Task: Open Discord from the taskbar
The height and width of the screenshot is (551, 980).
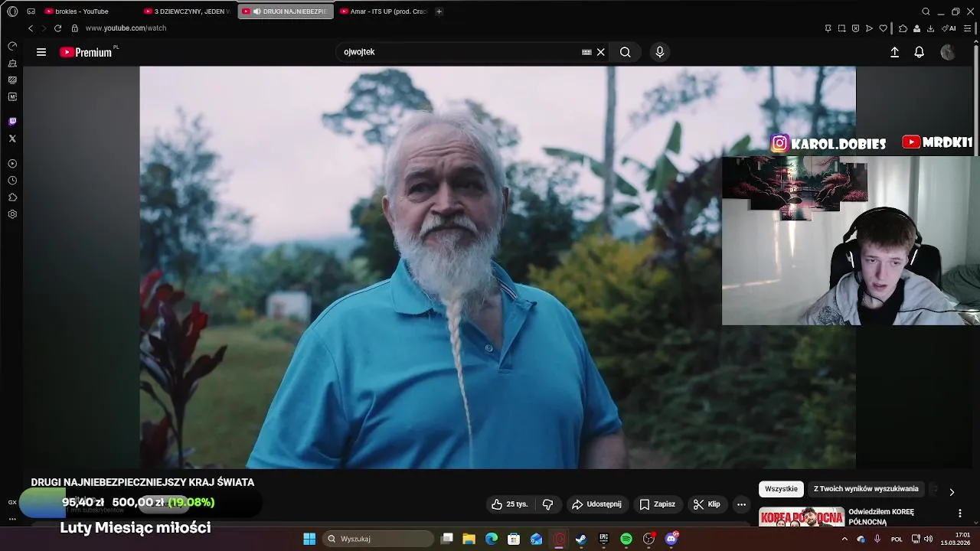Action: [671, 539]
